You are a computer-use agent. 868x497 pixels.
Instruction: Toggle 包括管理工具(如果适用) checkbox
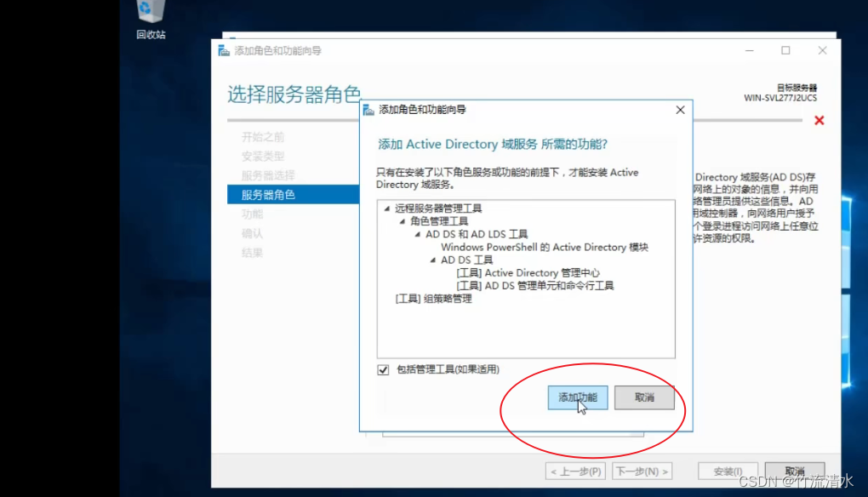point(383,369)
